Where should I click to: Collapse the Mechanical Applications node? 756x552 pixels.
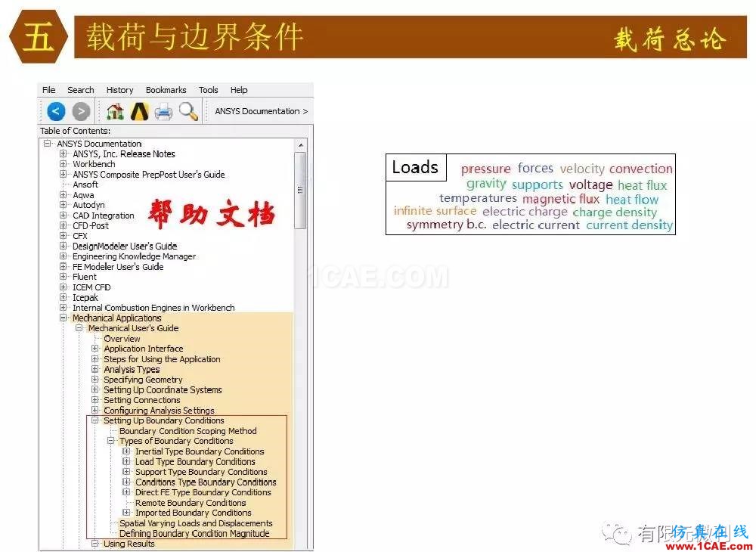[64, 318]
